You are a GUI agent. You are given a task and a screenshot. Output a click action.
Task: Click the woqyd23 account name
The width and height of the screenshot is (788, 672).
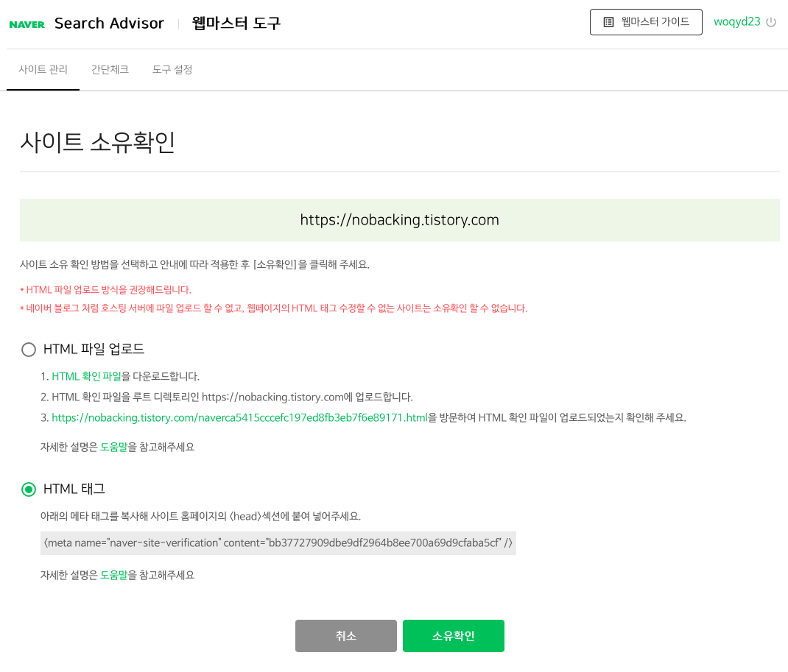[736, 21]
